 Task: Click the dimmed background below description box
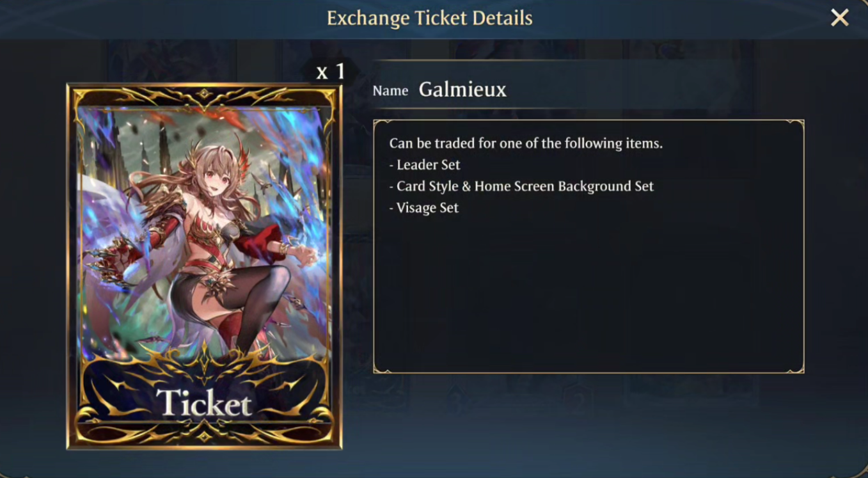click(588, 416)
